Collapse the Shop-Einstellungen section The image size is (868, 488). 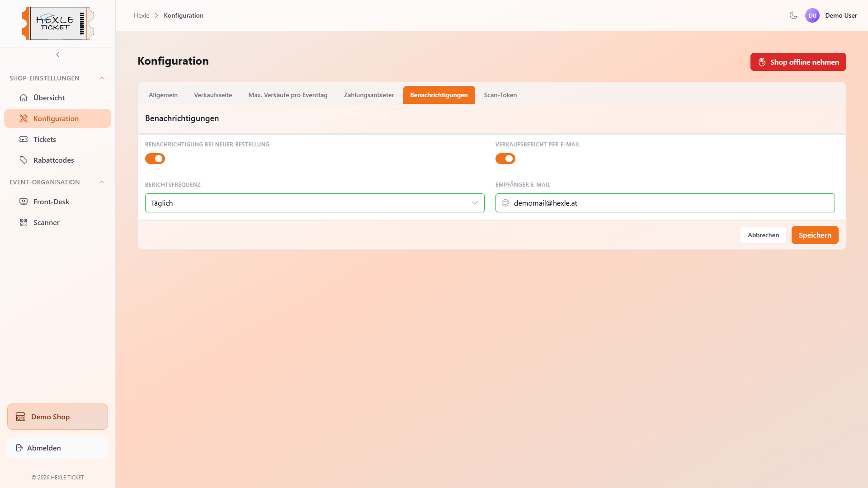(x=102, y=78)
